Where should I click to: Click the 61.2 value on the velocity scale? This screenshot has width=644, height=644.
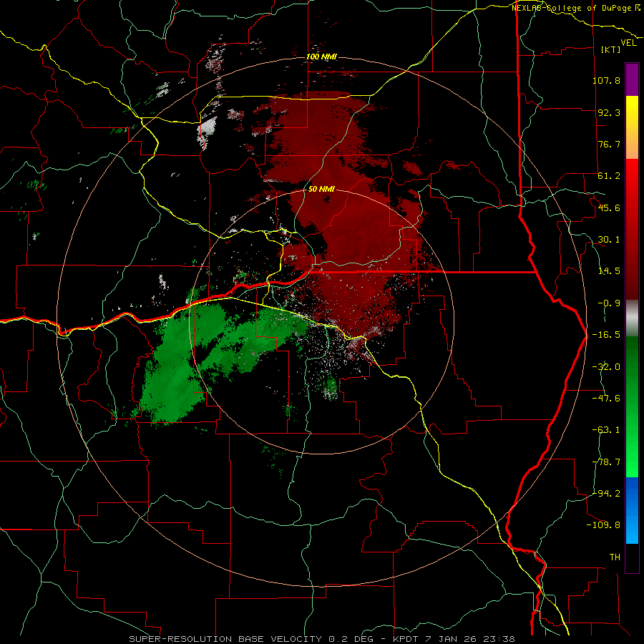[609, 176]
